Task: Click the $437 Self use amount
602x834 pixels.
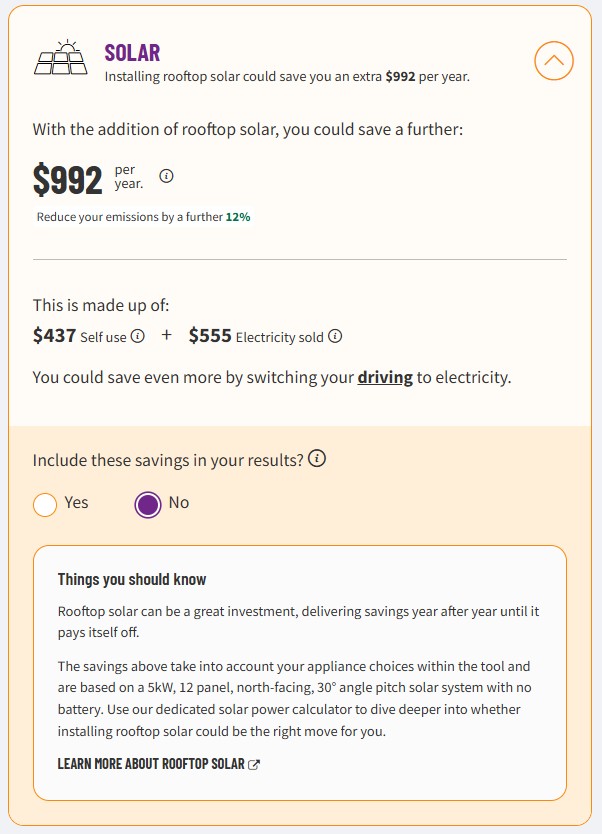Action: click(55, 336)
